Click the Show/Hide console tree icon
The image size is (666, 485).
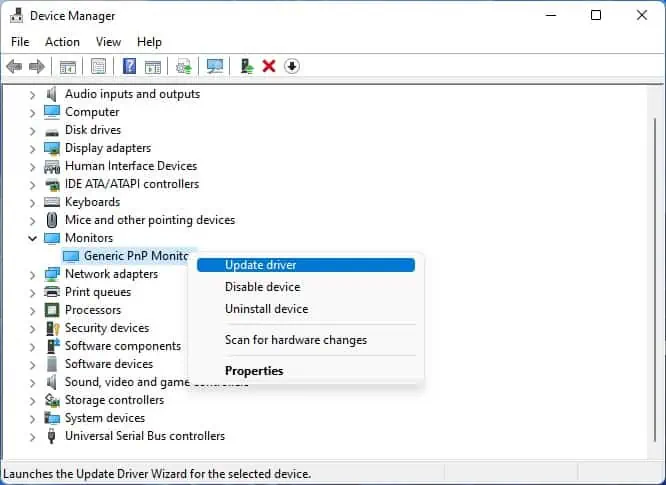68,66
